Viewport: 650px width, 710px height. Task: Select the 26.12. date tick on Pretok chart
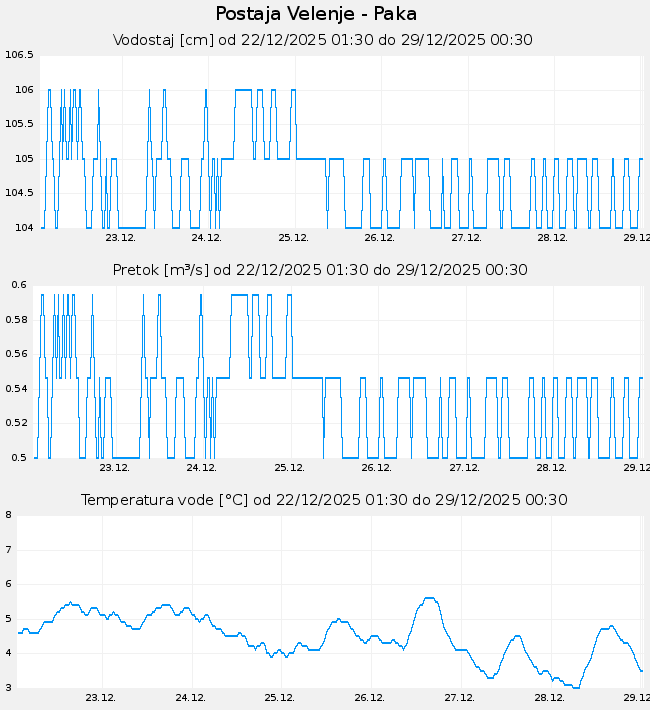[376, 468]
